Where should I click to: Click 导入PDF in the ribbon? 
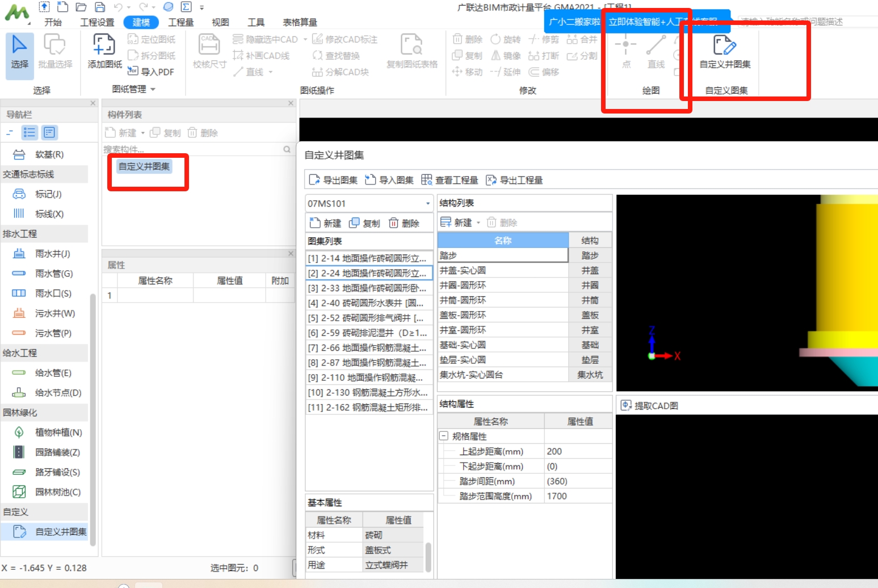151,72
